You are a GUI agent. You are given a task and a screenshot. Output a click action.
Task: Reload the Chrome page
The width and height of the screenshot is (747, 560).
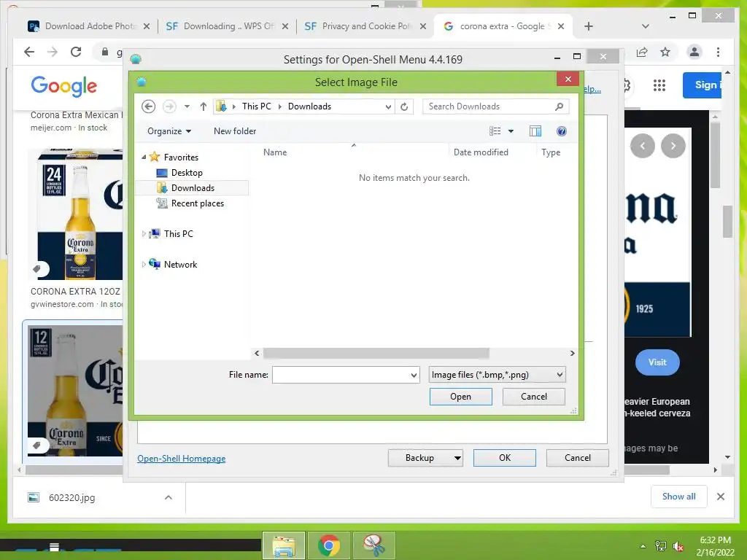pyautogui.click(x=76, y=52)
